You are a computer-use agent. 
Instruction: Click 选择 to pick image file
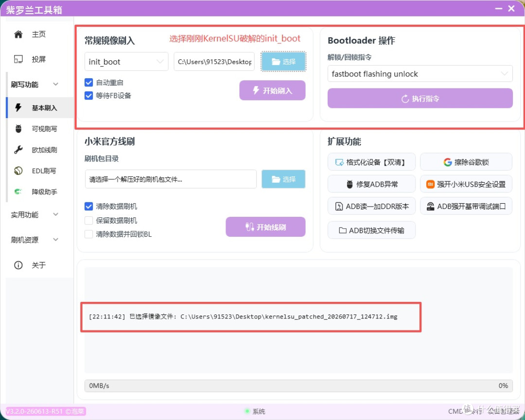pyautogui.click(x=283, y=62)
